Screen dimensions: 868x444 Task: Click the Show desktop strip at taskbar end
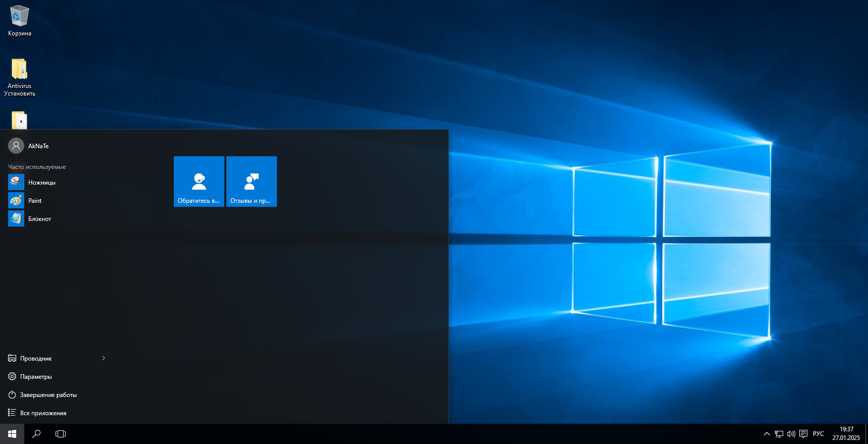(866, 434)
